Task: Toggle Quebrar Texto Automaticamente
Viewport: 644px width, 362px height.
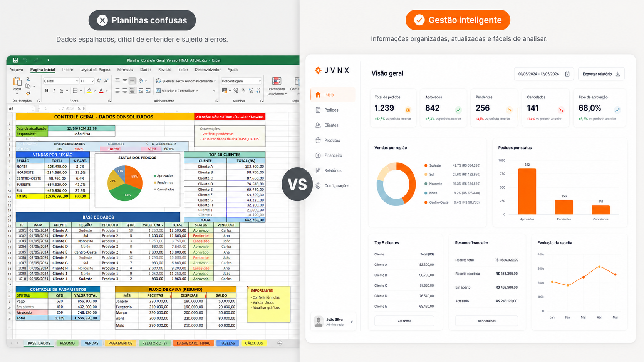Action: 186,81
